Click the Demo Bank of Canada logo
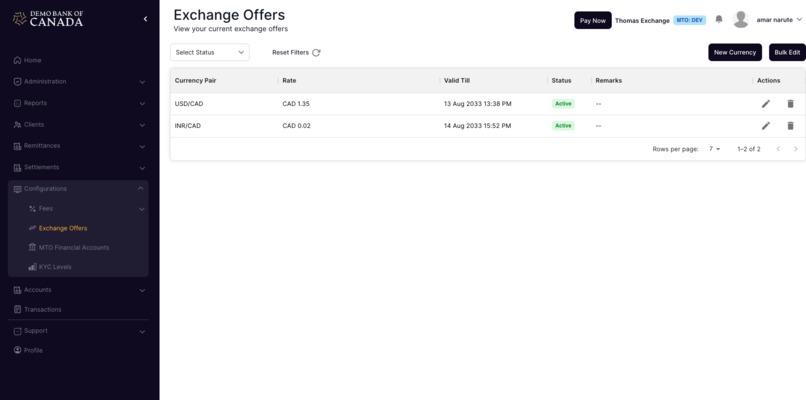This screenshot has width=806, height=400. (48, 19)
